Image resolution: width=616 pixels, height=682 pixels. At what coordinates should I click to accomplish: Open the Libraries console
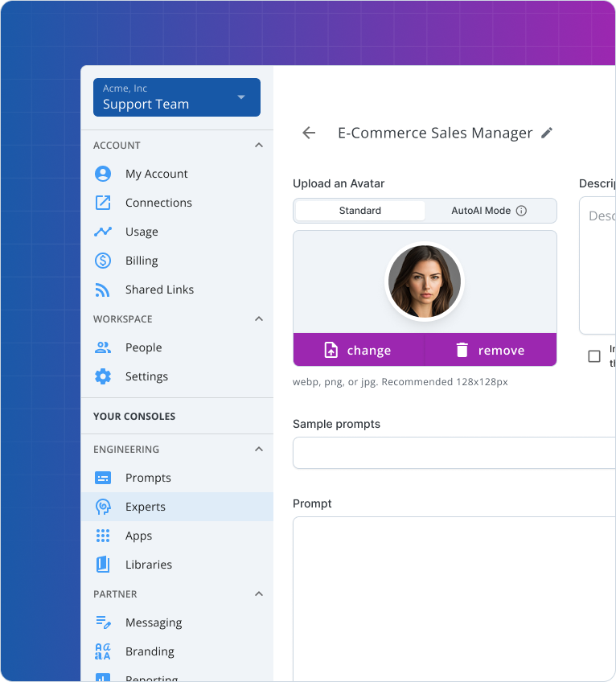pos(149,565)
